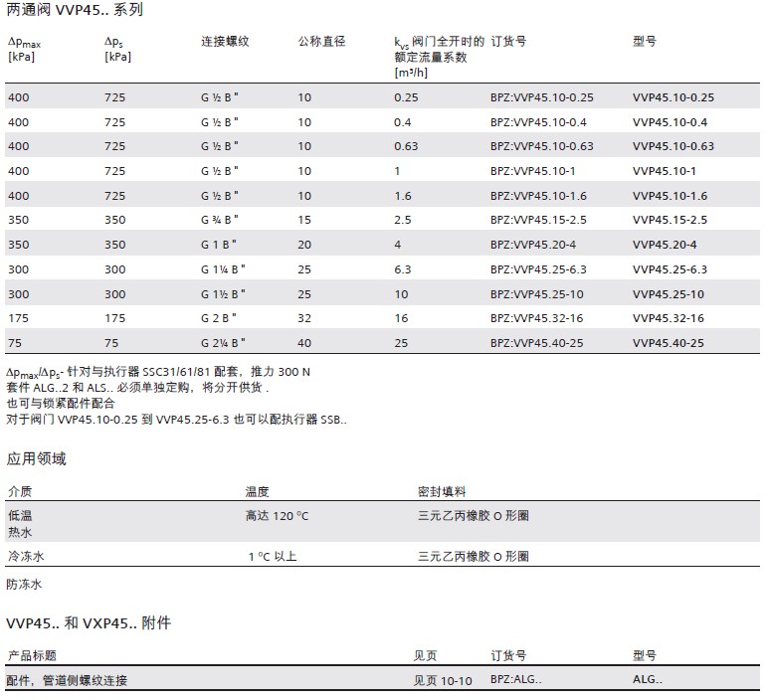Select order number BPZ:VVP45.10-1
The height and width of the screenshot is (700, 770).
(x=533, y=171)
